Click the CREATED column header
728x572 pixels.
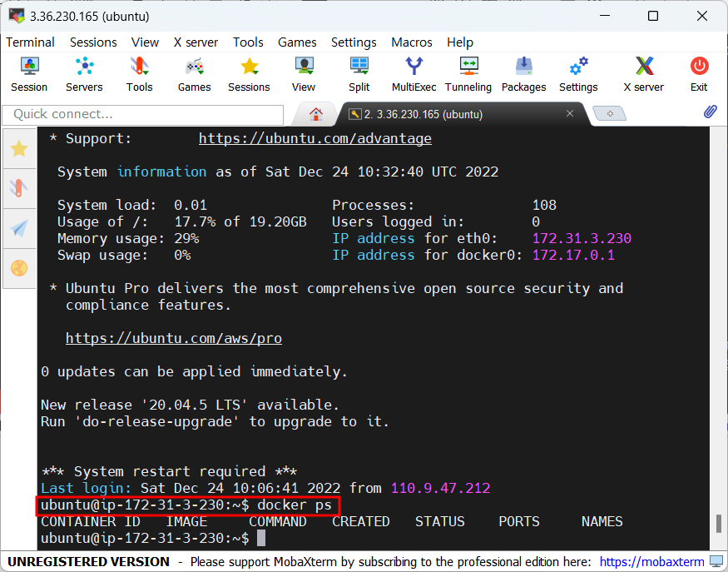tap(361, 521)
